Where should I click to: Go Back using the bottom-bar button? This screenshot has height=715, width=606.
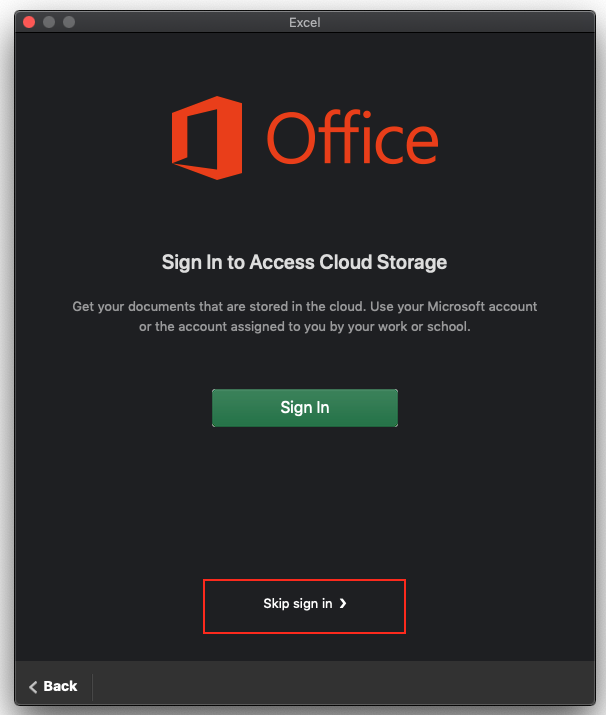click(53, 686)
